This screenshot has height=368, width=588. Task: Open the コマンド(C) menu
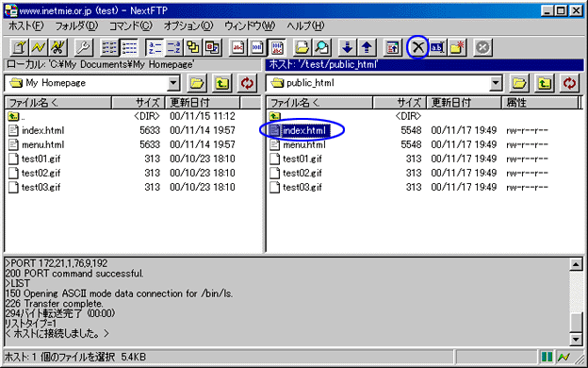[x=130, y=25]
